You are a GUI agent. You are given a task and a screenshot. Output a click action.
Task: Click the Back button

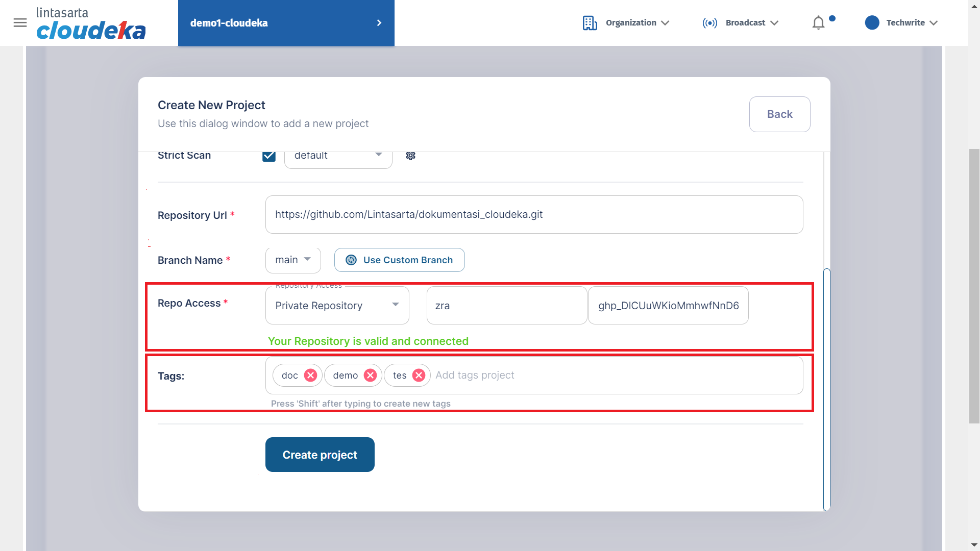[x=779, y=114]
